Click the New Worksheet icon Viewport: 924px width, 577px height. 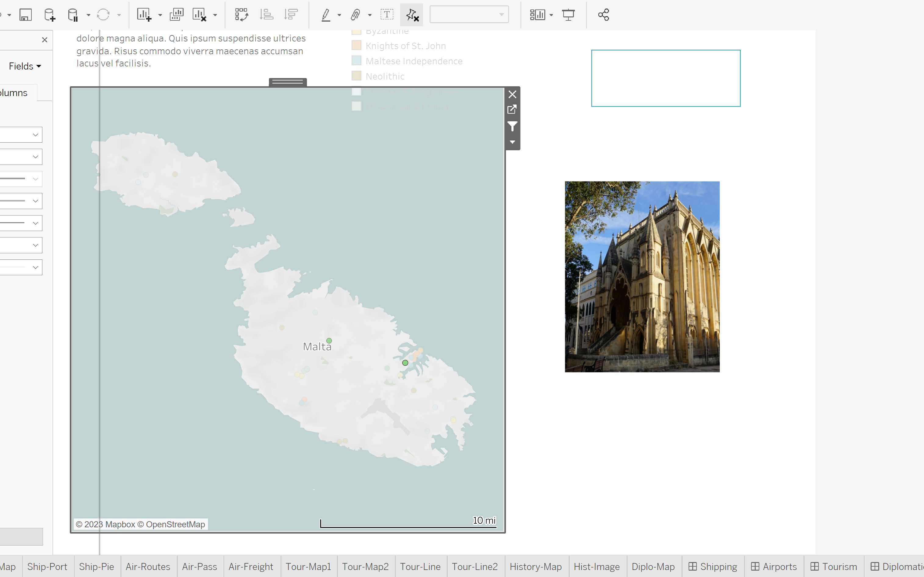pos(144,15)
